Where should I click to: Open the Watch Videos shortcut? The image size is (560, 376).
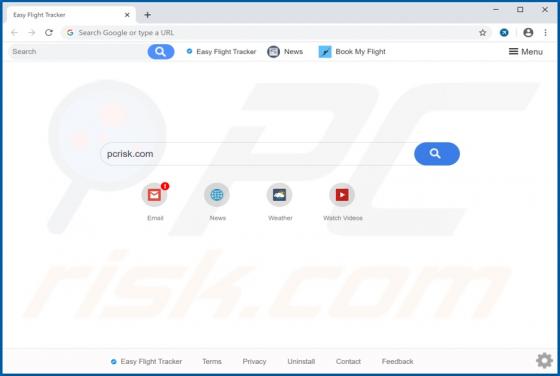pos(342,195)
